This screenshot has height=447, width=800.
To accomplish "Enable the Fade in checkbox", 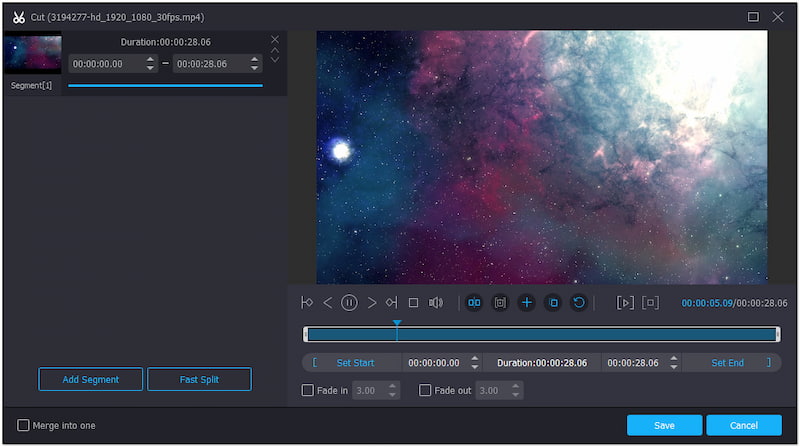I will (x=308, y=390).
